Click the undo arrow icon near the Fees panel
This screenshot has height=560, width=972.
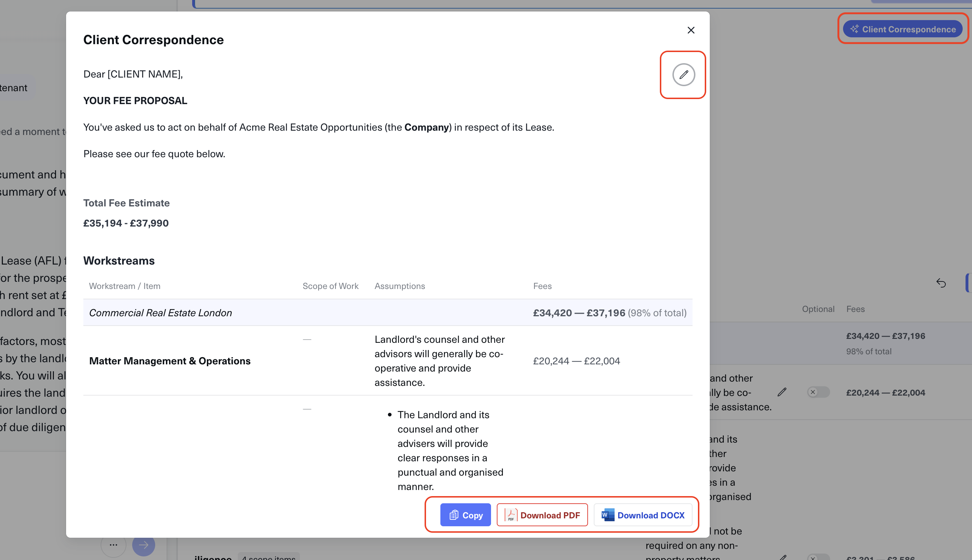(941, 283)
